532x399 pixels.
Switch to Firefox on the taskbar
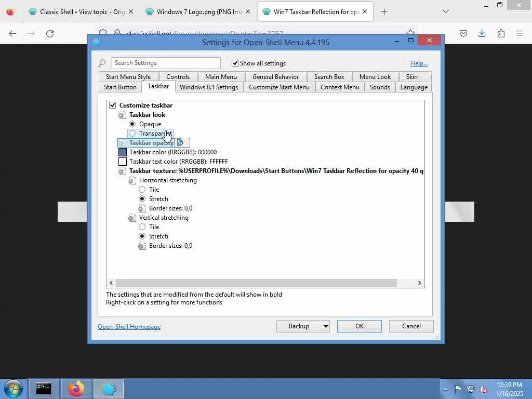[x=76, y=389]
